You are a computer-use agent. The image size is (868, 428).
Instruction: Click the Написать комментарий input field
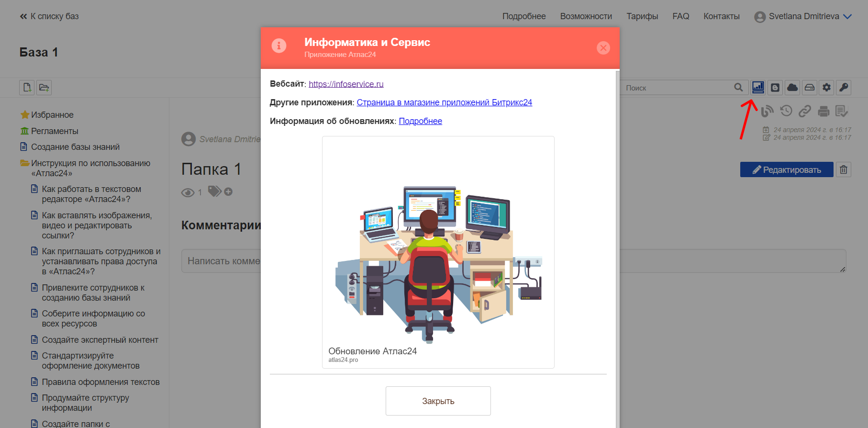513,261
